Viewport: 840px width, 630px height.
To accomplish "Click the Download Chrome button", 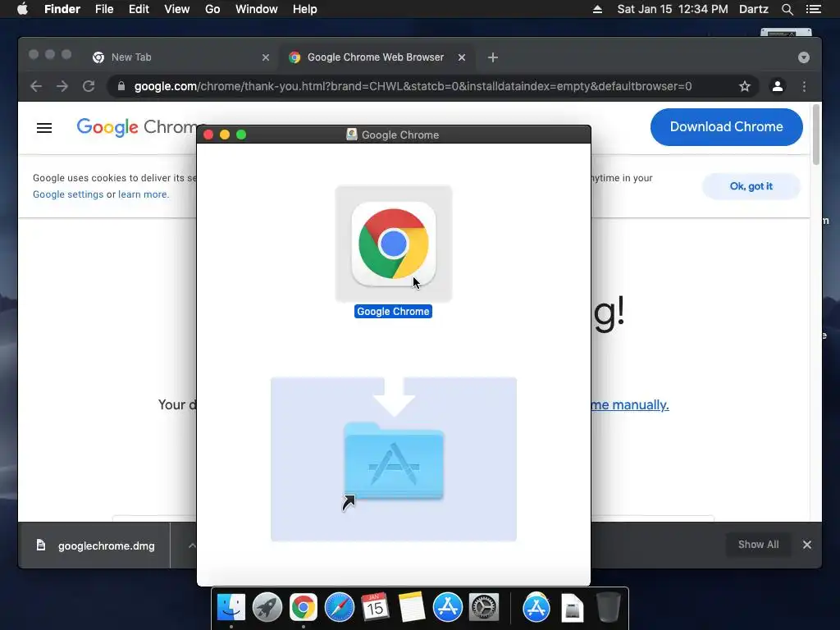I will coord(727,127).
